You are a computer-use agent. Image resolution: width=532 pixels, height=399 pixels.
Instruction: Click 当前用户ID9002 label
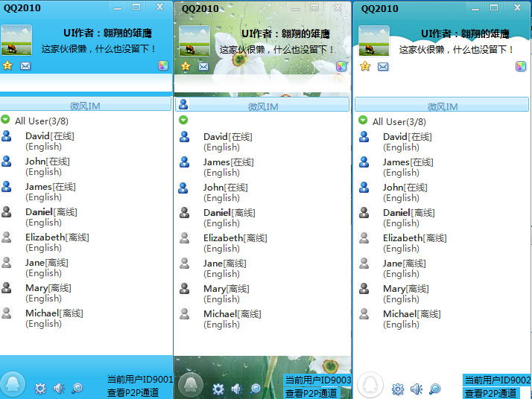497,380
